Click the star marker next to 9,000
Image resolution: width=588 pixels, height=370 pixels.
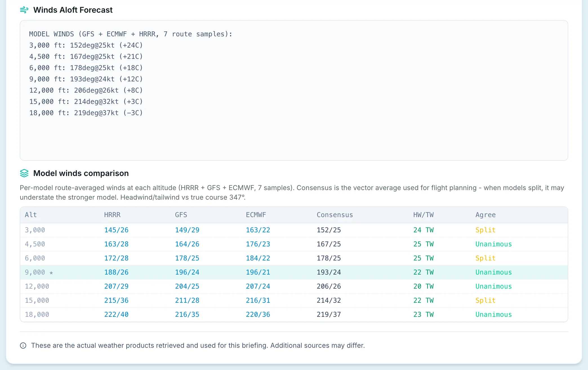[x=51, y=273]
